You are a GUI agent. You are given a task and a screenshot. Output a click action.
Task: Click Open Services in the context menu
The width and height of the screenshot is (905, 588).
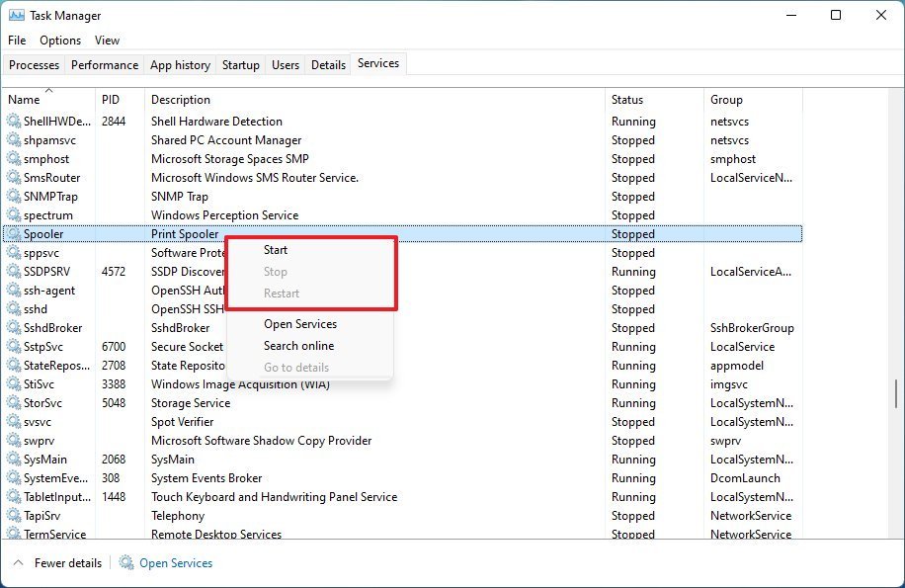point(300,323)
